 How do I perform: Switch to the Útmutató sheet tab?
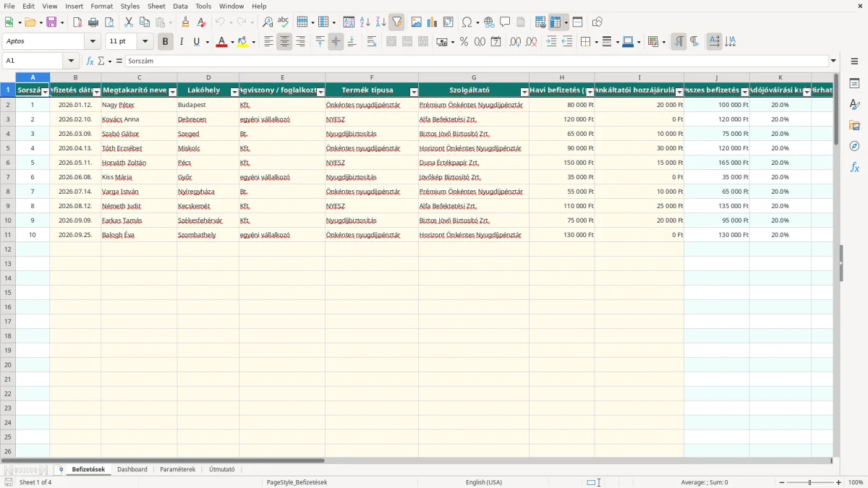pos(222,469)
